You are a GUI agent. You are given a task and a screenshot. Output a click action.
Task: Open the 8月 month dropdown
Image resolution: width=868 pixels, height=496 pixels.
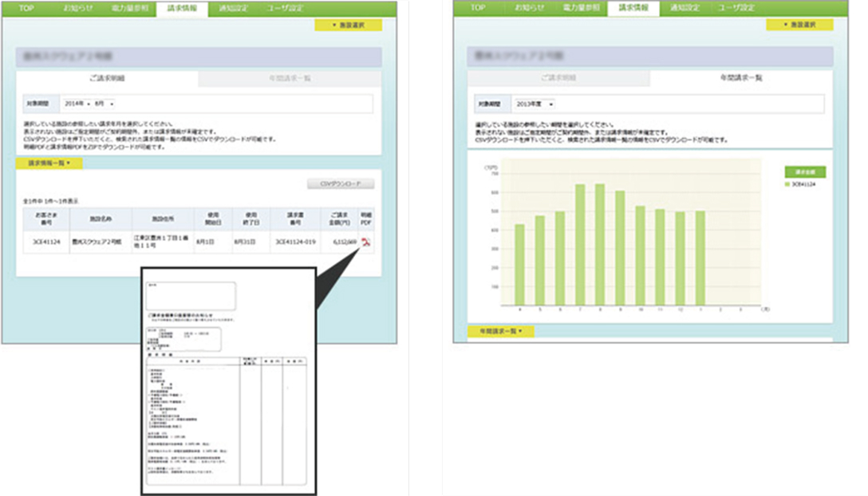point(105,104)
